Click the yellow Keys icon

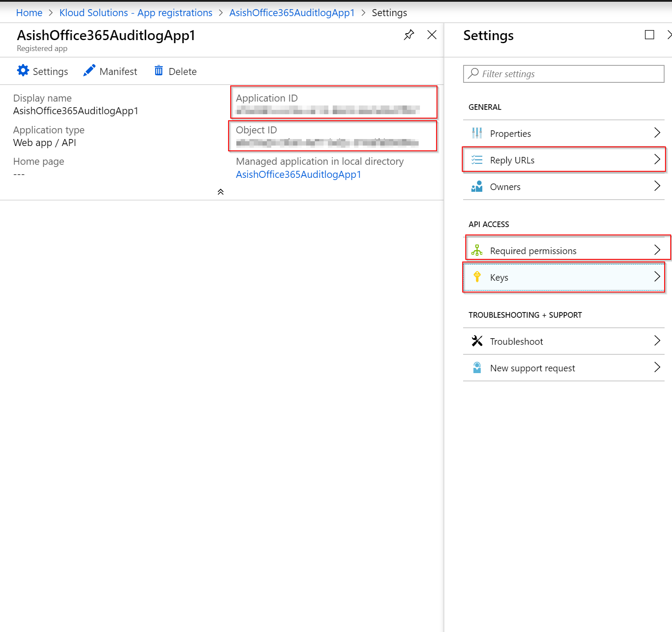pos(477,277)
